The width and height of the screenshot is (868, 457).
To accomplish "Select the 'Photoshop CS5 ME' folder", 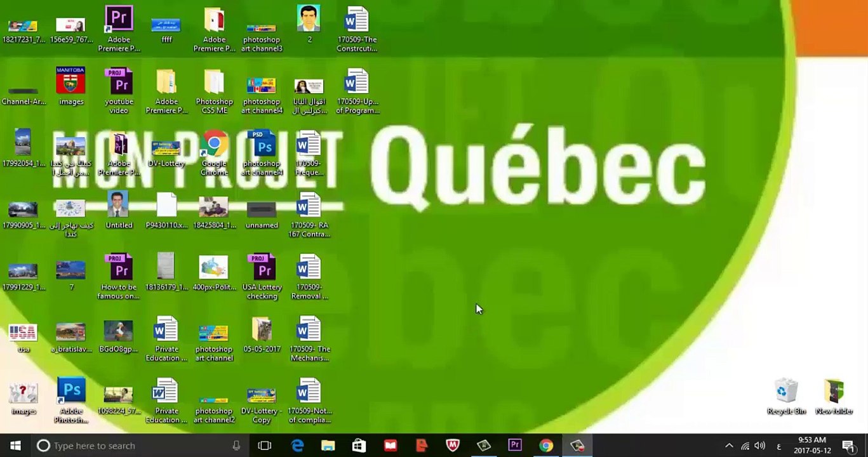I will [x=214, y=92].
